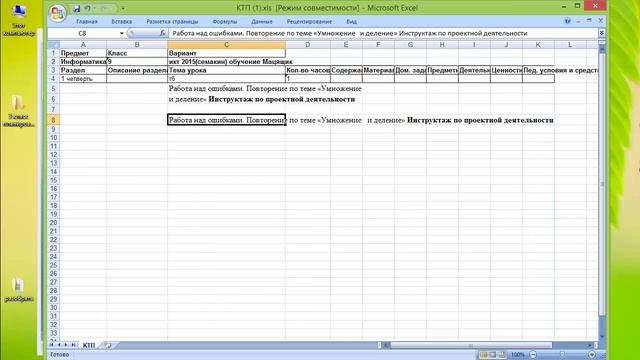Click cell C2 with икт 2015(семакин) text
640x360 pixels.
tap(227, 62)
